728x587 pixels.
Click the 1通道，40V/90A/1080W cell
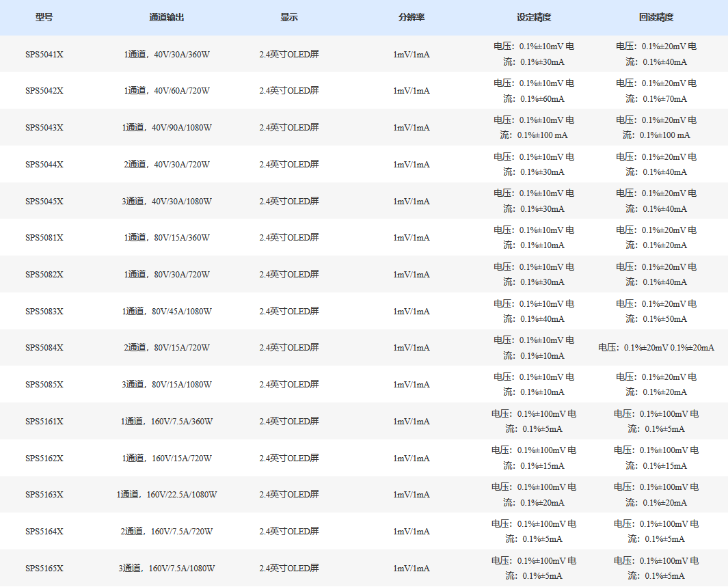(167, 128)
